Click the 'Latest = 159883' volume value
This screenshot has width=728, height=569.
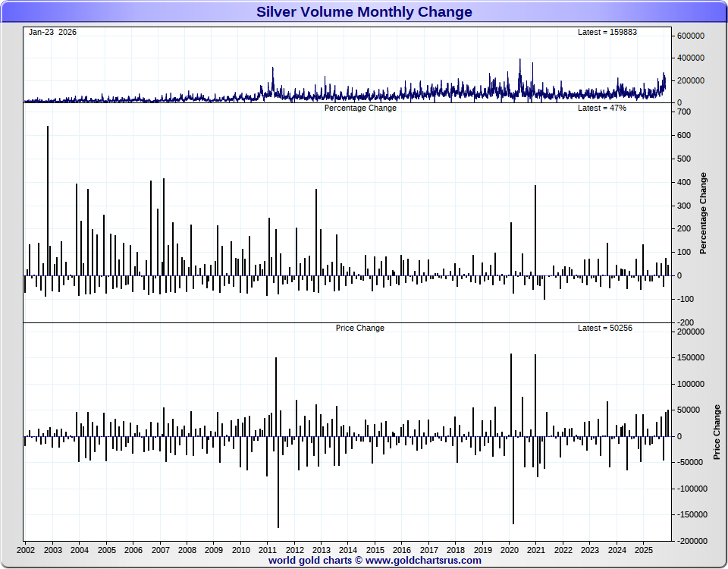607,32
